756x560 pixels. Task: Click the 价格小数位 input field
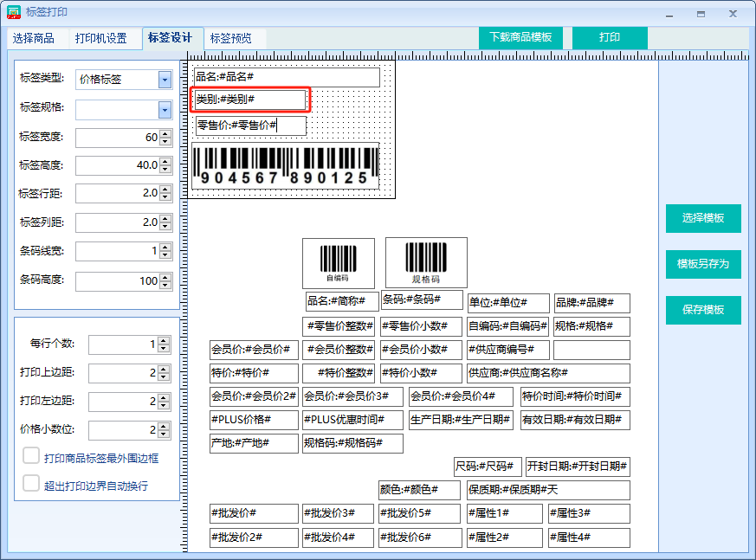tap(124, 430)
